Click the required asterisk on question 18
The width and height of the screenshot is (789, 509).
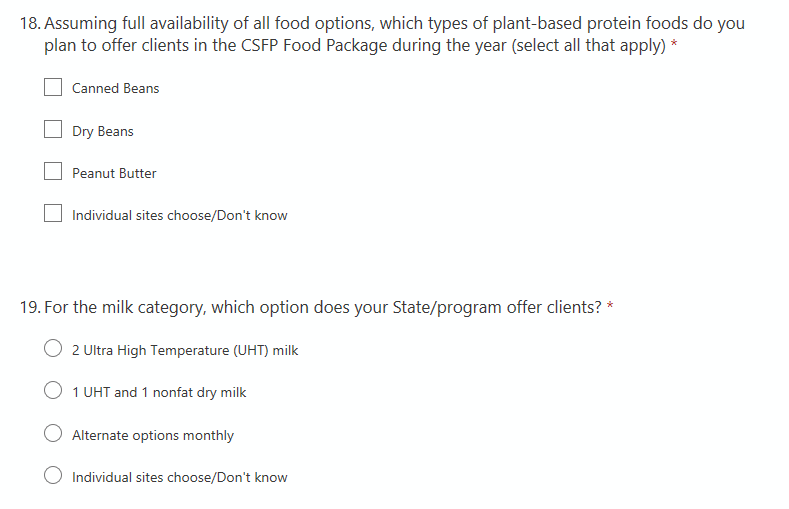[674, 46]
